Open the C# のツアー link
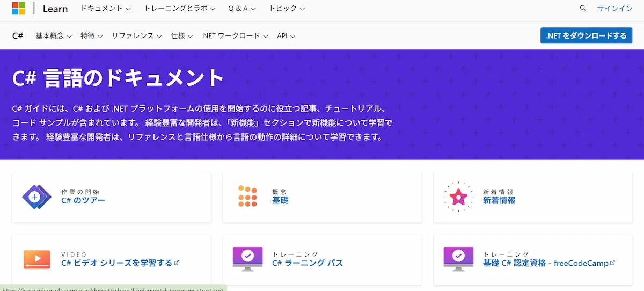The image size is (644, 291). [x=83, y=200]
